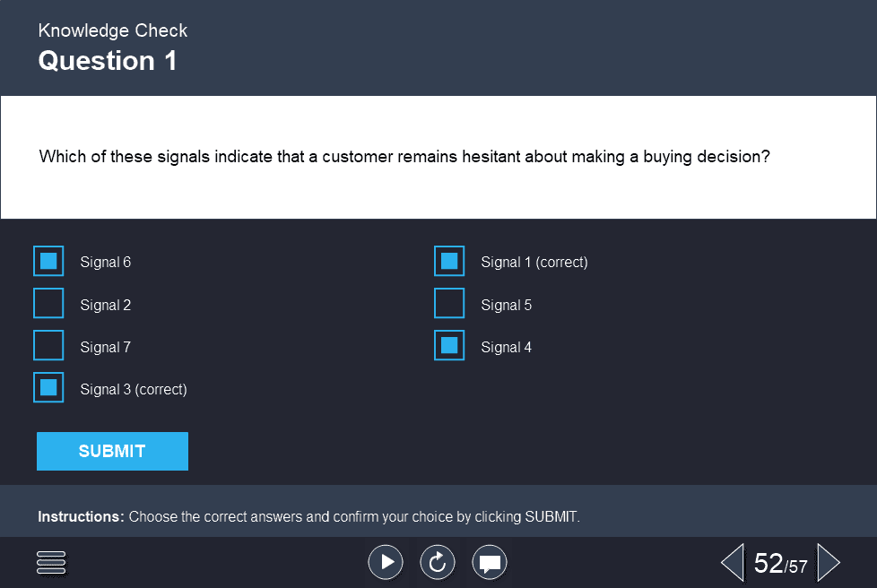
Task: Open the Captions speech bubble icon
Action: click(x=490, y=562)
